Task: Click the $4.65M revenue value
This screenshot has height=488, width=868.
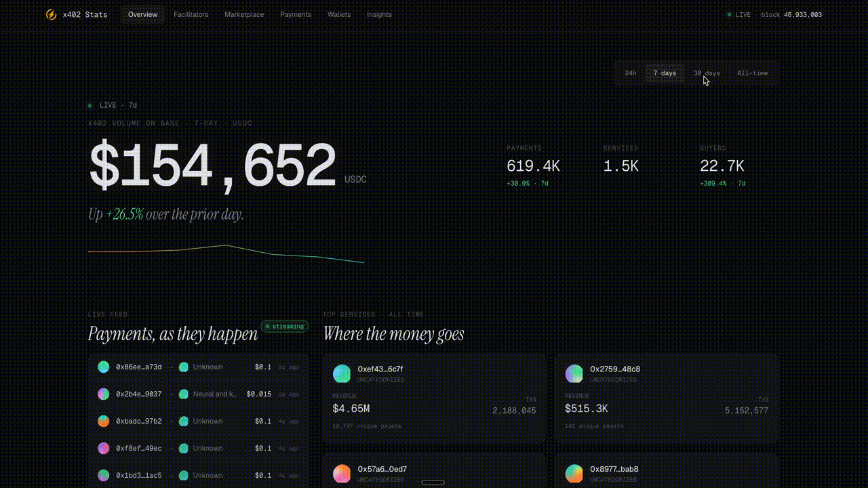Action: coord(351,409)
